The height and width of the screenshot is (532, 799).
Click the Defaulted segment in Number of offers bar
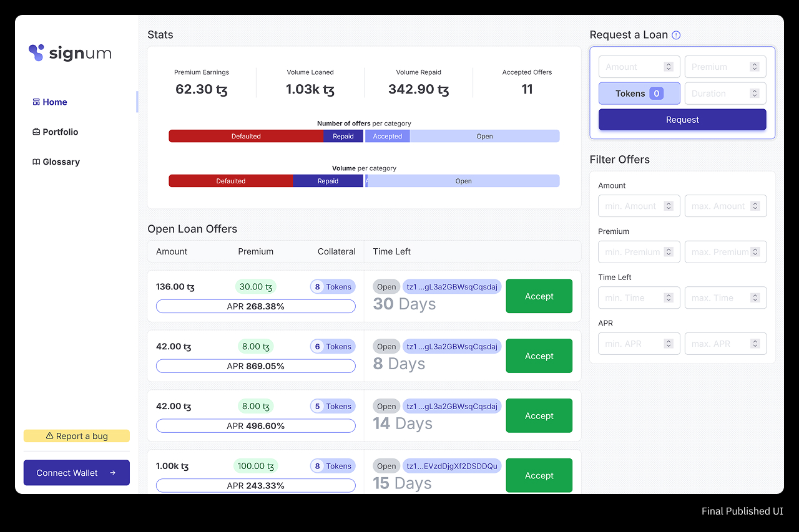click(246, 136)
